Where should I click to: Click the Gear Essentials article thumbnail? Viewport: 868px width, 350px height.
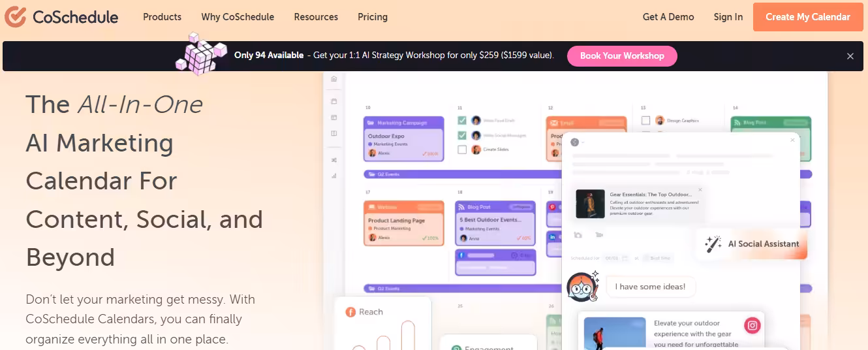(x=590, y=204)
